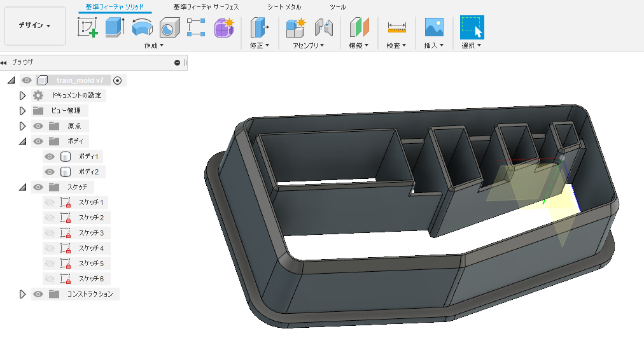Click the スケッチ3 sketch icon
This screenshot has width=644, height=345.
coord(66,233)
